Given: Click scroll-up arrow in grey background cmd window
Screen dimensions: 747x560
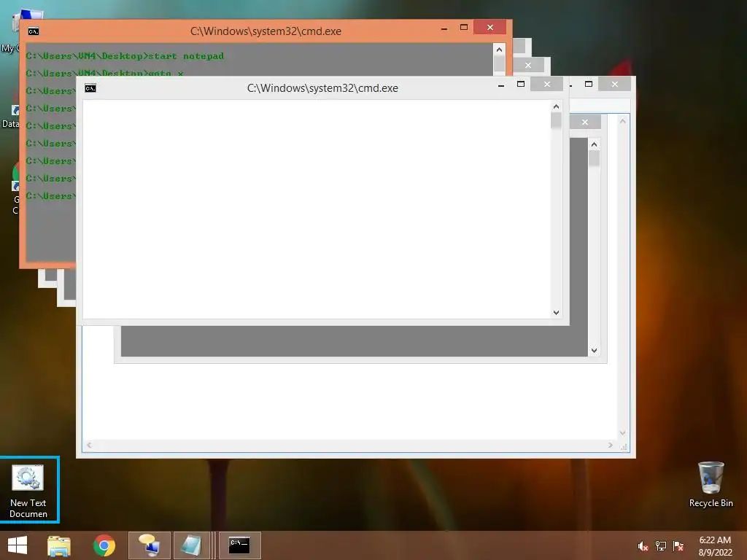Looking at the screenshot, I should (594, 144).
